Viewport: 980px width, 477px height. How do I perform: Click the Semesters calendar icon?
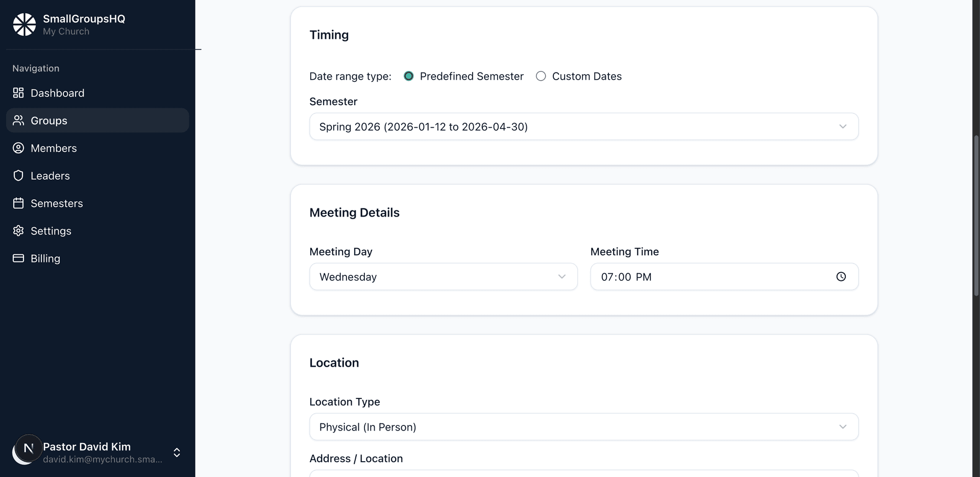[x=18, y=203]
